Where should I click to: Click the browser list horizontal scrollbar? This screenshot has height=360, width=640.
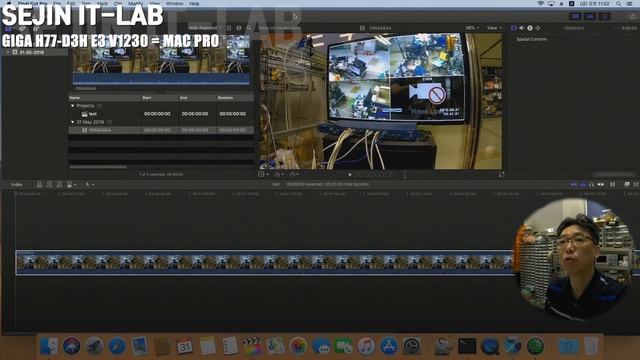click(98, 167)
